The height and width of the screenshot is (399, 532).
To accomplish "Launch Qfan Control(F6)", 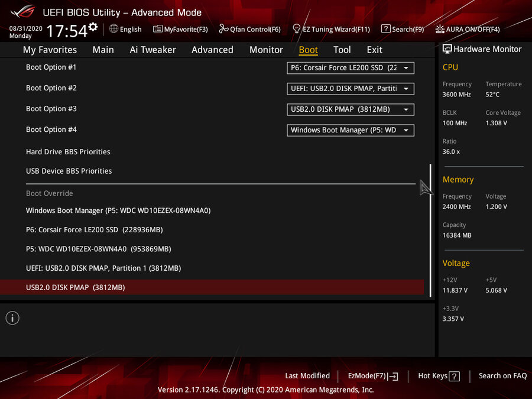I will coord(249,29).
